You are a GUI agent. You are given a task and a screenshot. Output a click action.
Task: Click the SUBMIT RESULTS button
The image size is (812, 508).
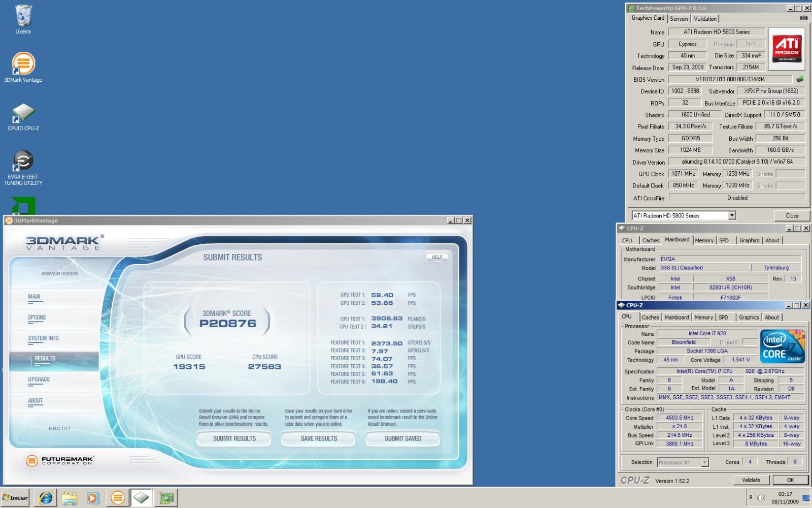(234, 438)
